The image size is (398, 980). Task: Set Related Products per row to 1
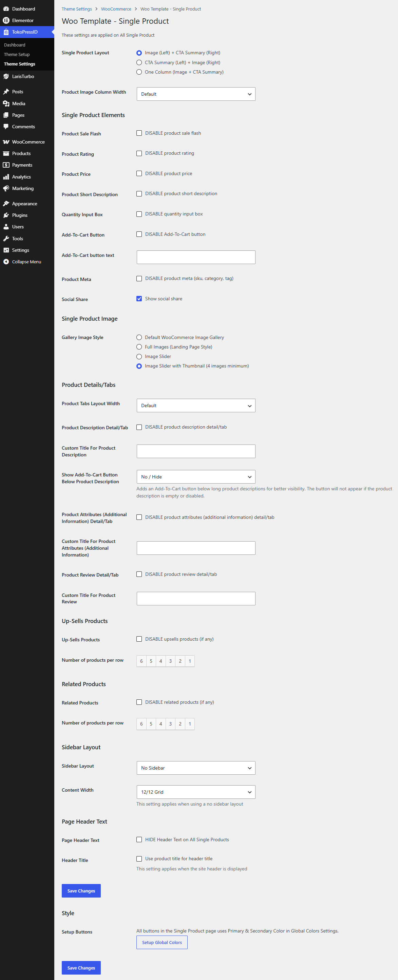pos(190,724)
